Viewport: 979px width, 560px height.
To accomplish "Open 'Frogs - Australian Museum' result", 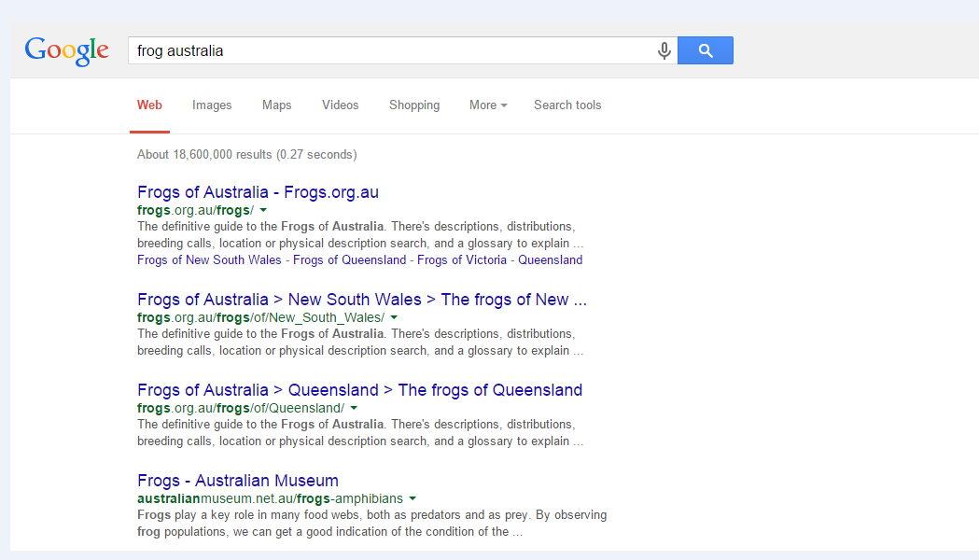I will tap(238, 480).
